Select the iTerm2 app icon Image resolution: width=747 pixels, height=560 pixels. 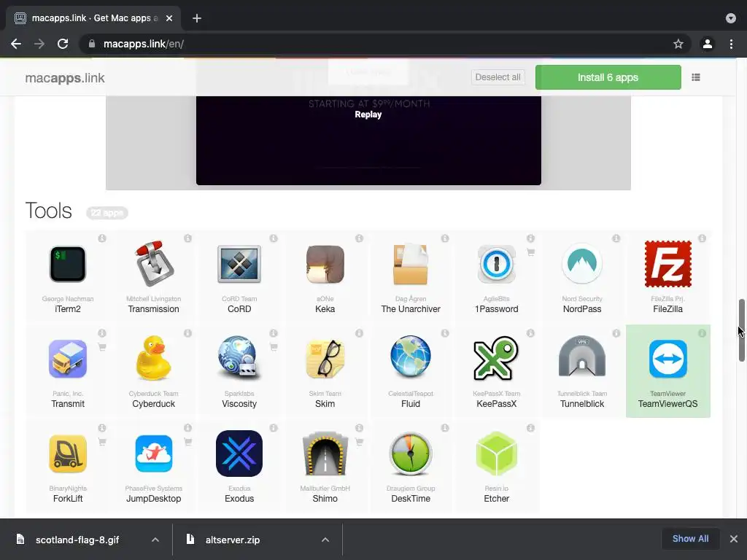pyautogui.click(x=68, y=264)
